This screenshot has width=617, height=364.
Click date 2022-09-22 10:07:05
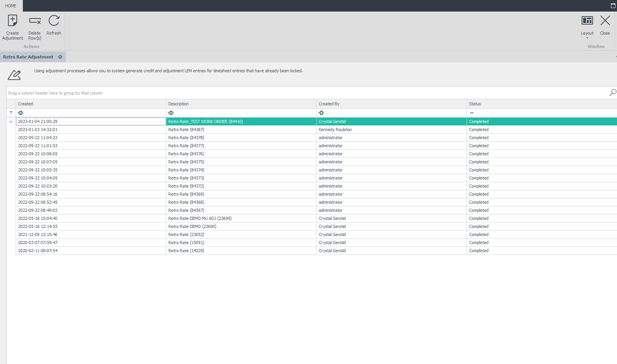(38, 162)
